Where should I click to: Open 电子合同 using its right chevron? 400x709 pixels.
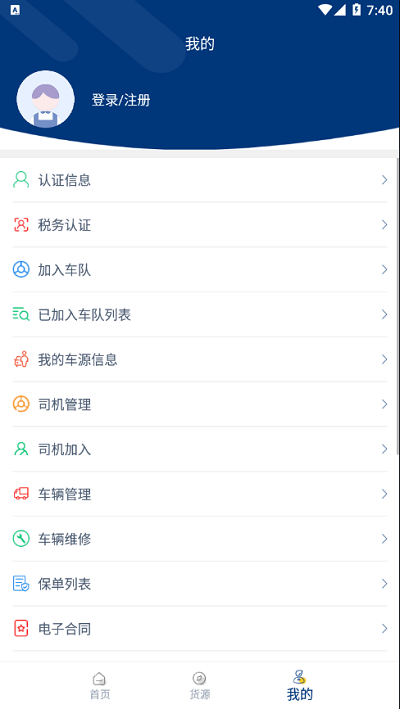point(385,629)
